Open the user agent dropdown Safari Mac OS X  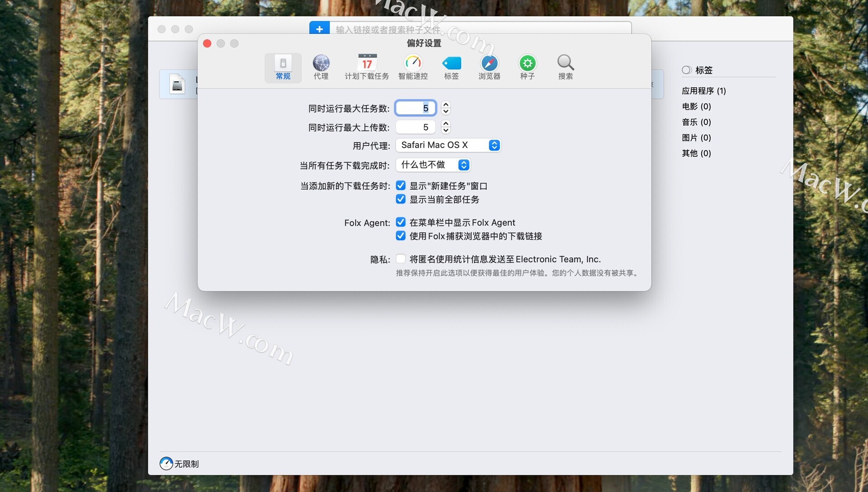(448, 145)
